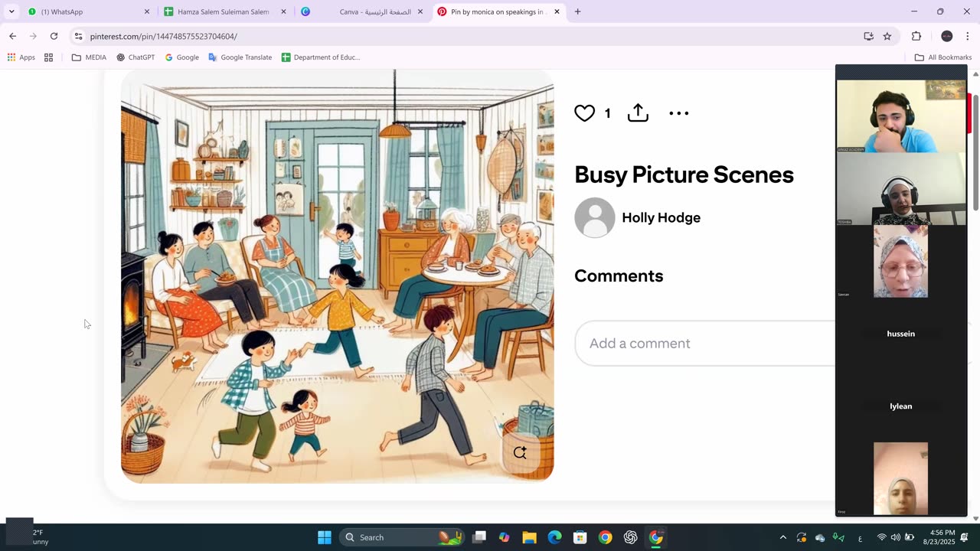Screen dimensions: 980x551
Task: Launch Microsoft Edge from the taskbar
Action: [x=554, y=537]
